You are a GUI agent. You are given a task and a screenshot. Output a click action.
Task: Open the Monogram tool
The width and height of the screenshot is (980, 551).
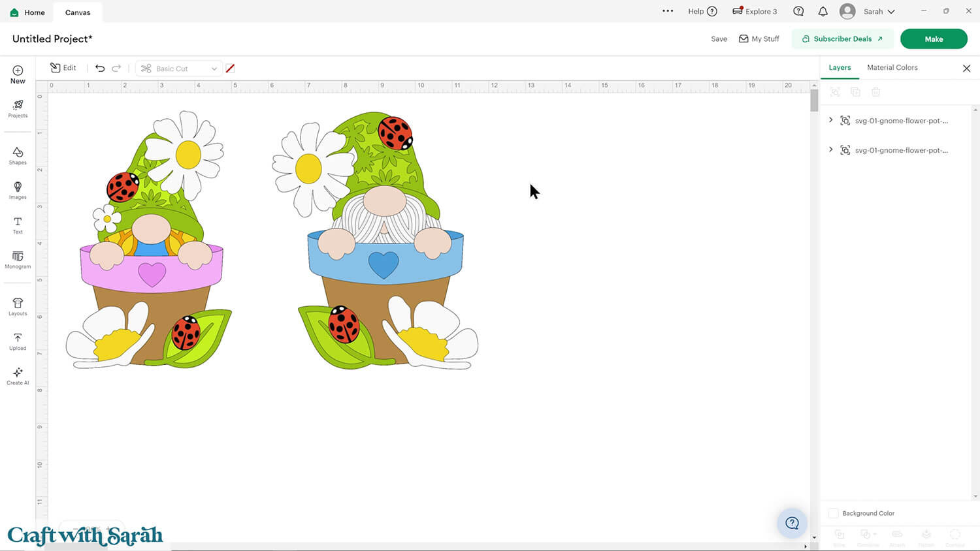coord(18,260)
